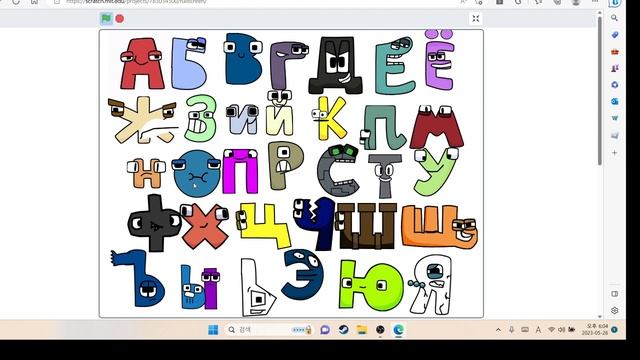Click the red letter А character
Image resolution: width=640 pixels, height=360 pixels.
[x=142, y=64]
